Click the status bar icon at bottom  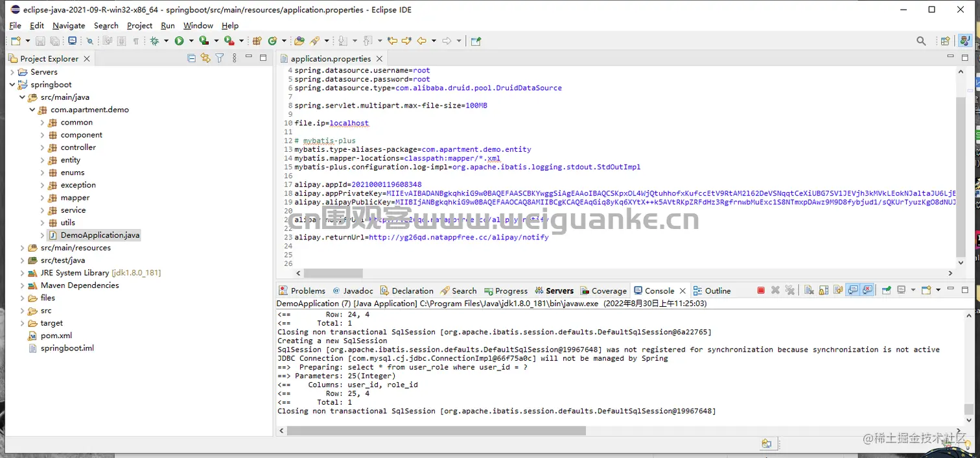point(767,444)
